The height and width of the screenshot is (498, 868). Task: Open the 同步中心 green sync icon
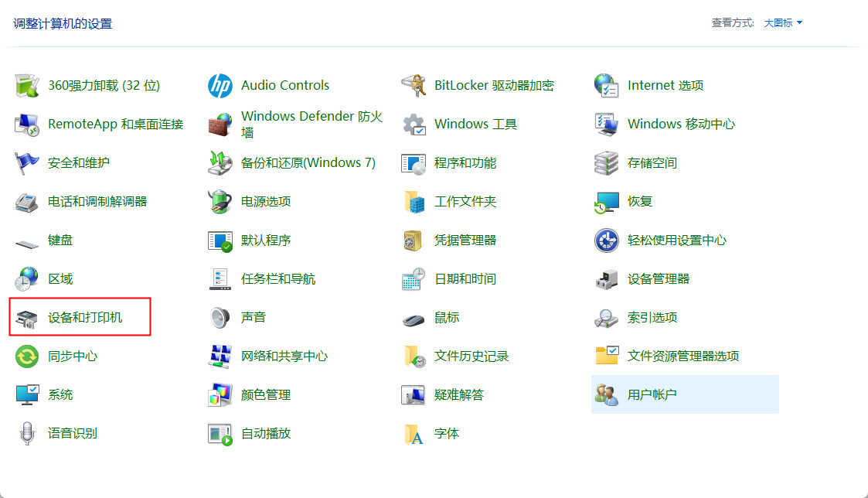click(26, 356)
